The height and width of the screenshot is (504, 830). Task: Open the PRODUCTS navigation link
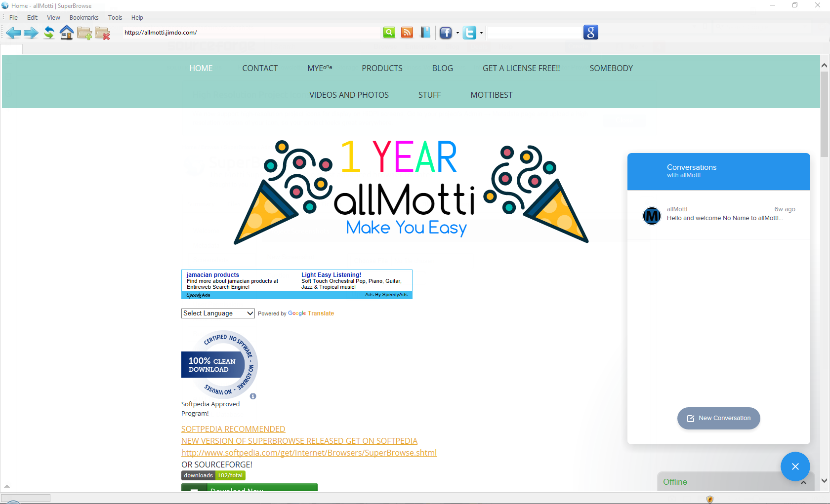[382, 68]
